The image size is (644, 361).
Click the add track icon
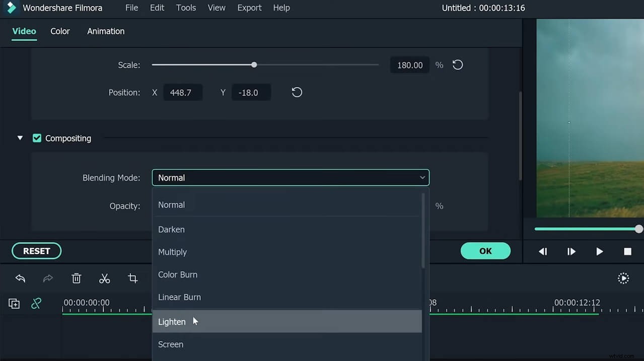point(14,304)
